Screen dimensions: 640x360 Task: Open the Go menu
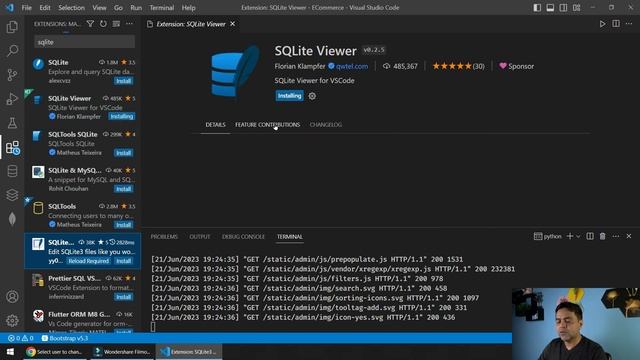tap(118, 8)
